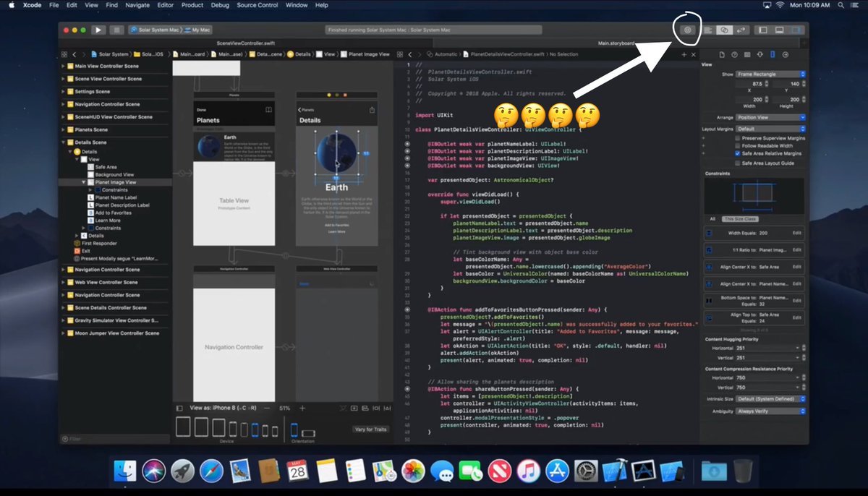Switch to the Assistant editor mode

(724, 30)
